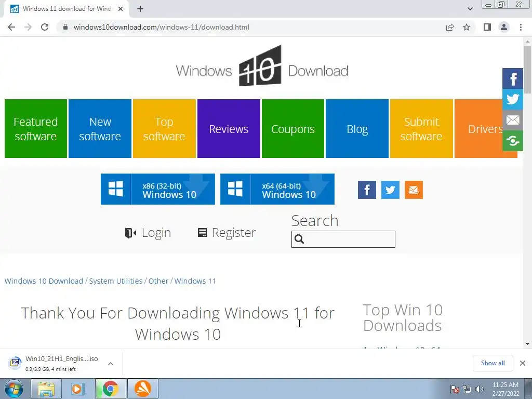Click the Action Center flag tray icon
Screen dimensions: 532x399
click(454, 389)
